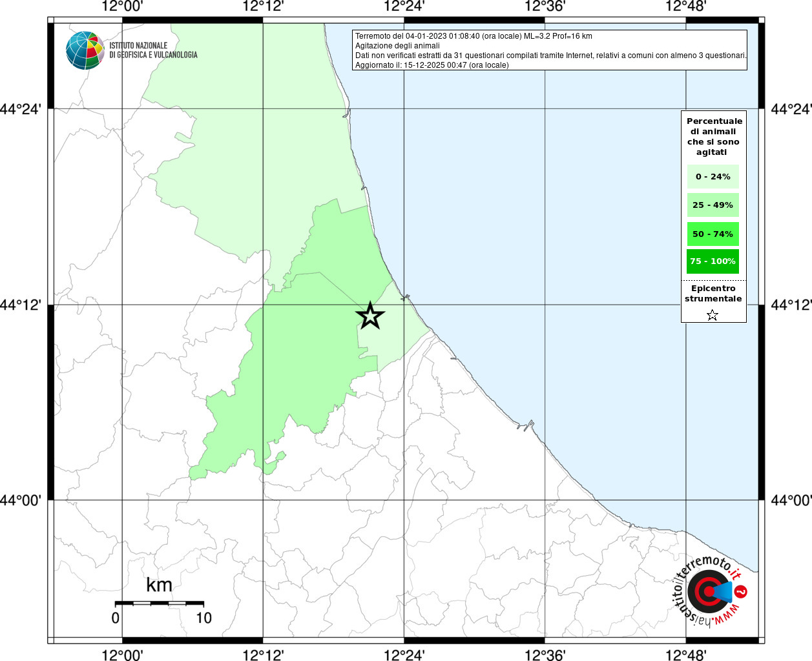Click the INGV globe logo

(x=85, y=50)
